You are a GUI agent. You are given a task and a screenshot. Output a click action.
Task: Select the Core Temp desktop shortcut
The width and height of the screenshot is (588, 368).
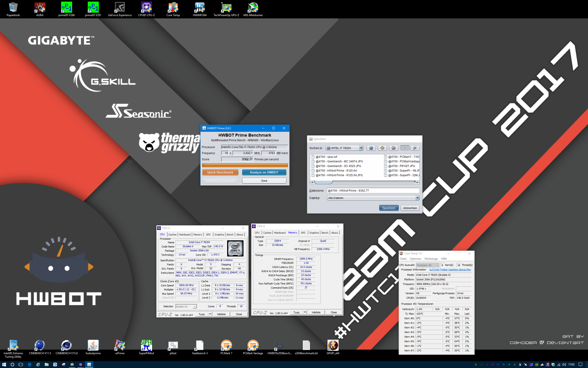click(x=173, y=9)
